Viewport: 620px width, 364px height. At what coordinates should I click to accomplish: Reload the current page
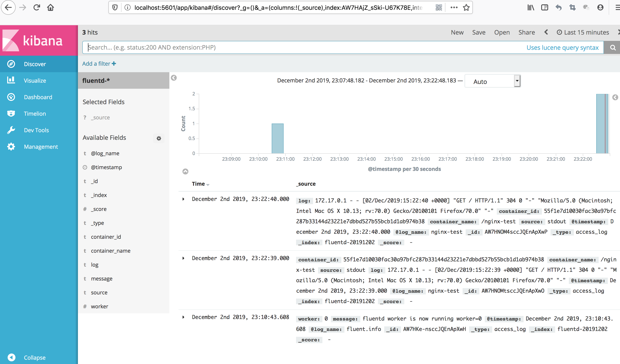[37, 7]
